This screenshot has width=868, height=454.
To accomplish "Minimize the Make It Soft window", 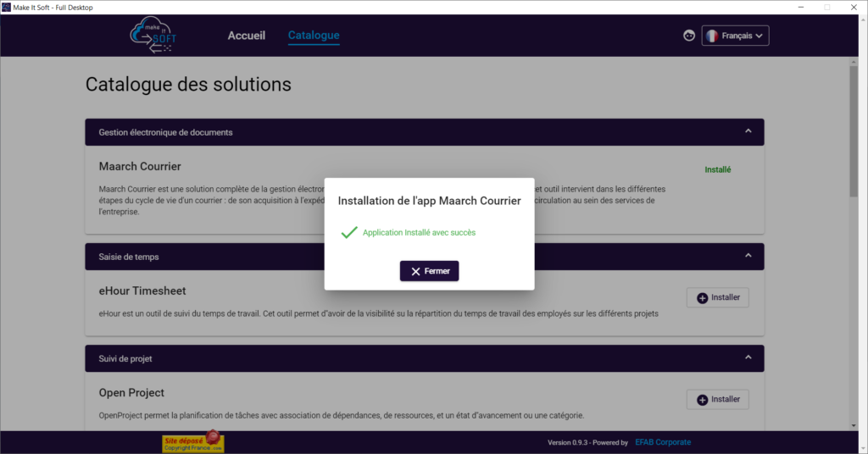I will pos(801,7).
